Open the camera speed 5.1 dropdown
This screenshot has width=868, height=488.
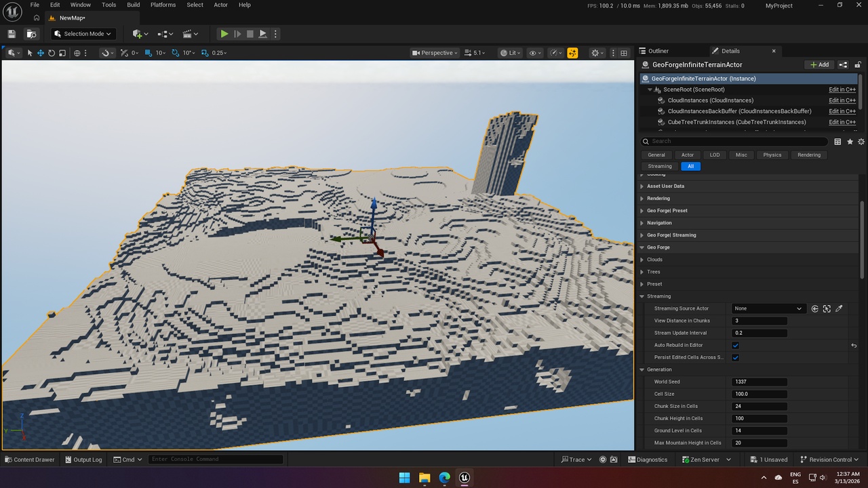[475, 53]
